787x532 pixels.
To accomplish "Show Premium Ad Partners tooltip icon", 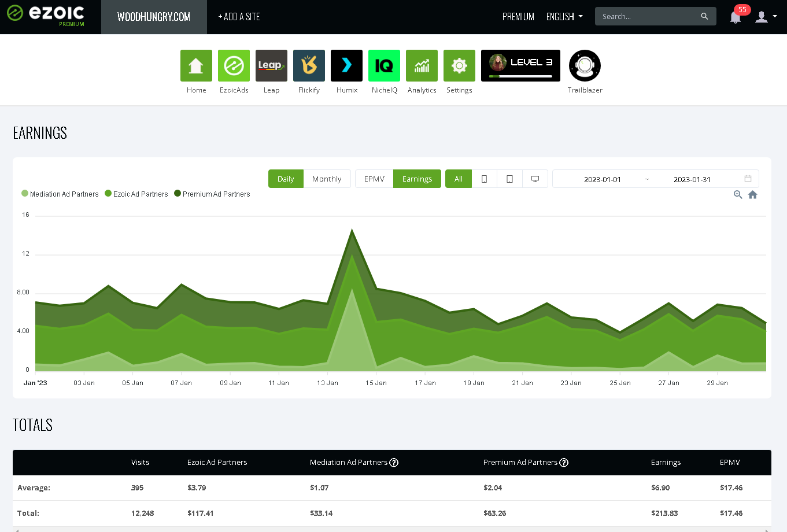I will (564, 463).
